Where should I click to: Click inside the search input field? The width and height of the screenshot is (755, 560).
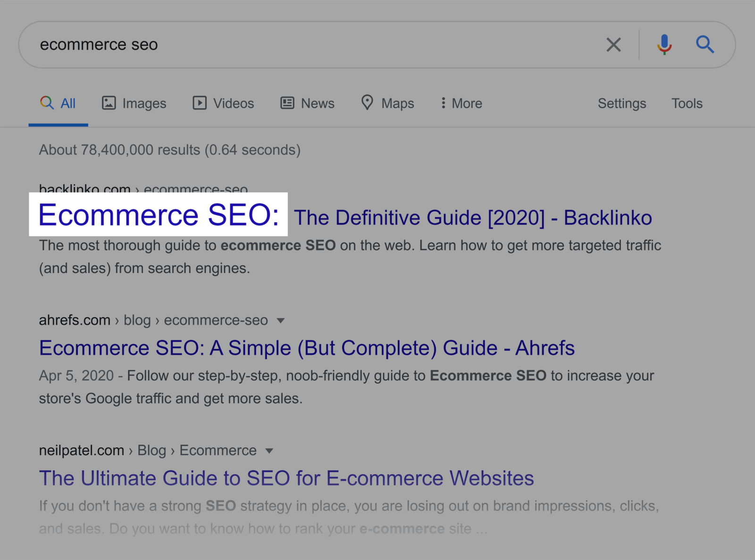pyautogui.click(x=283, y=45)
